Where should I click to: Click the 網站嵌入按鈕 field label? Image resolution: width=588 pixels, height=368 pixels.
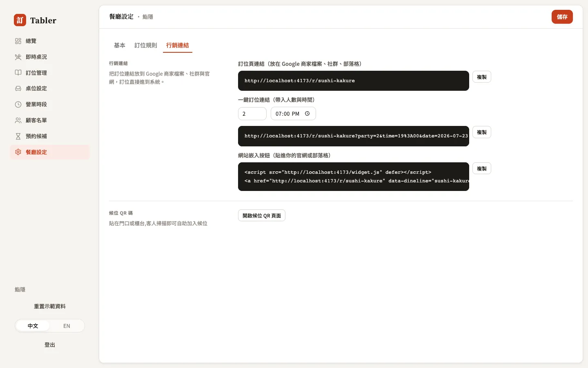point(285,155)
